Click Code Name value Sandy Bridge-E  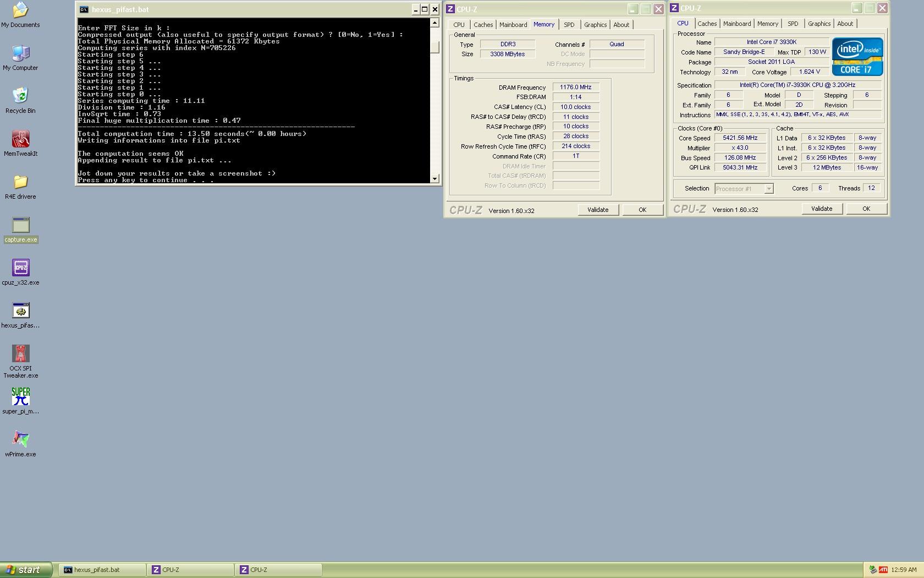(744, 52)
